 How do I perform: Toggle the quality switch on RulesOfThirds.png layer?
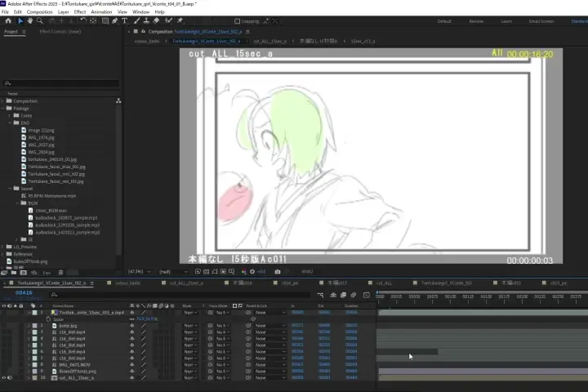143,372
